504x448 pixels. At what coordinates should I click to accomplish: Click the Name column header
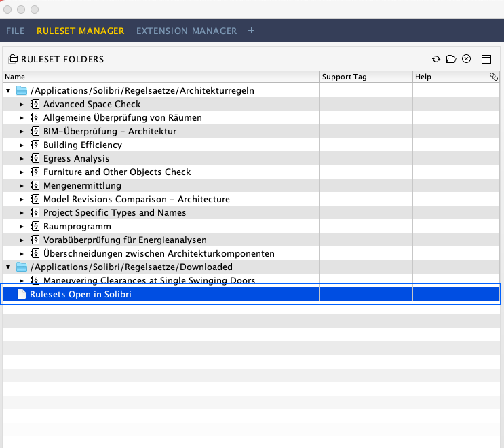point(161,77)
